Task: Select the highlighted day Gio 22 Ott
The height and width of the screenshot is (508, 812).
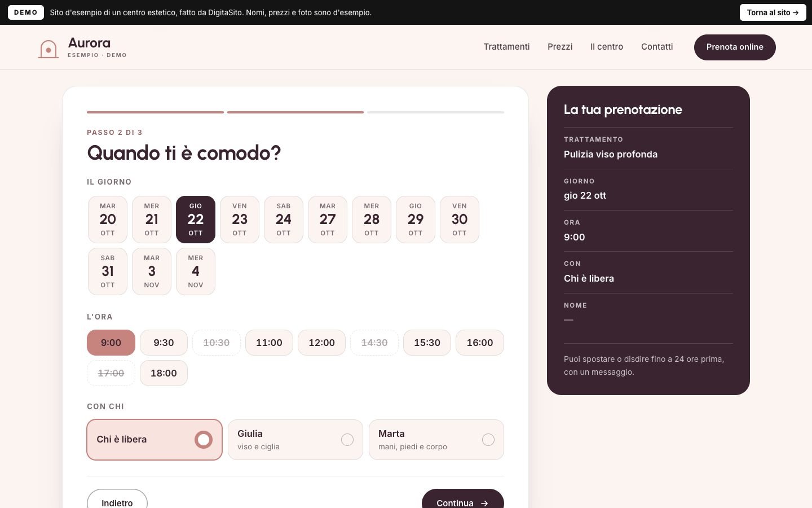Action: (x=196, y=220)
